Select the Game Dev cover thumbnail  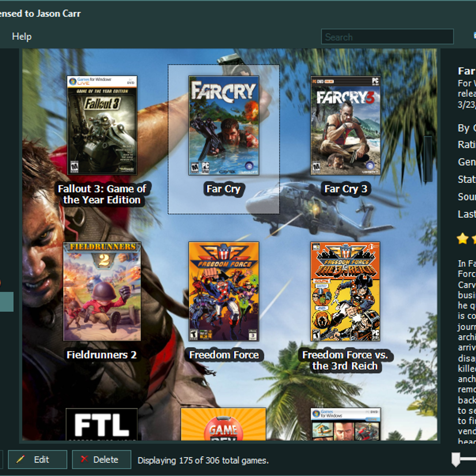(223, 424)
